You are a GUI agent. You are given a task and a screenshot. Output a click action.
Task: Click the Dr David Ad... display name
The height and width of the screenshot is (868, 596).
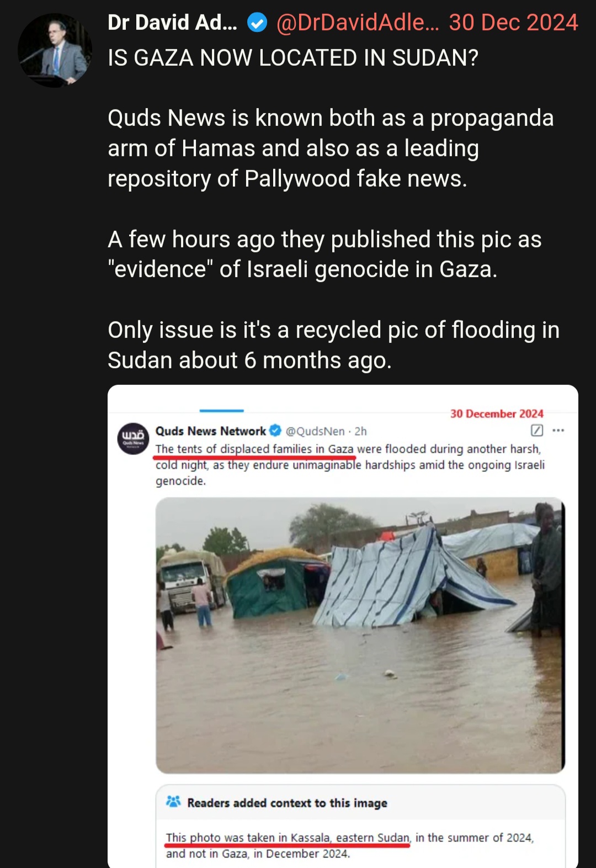pyautogui.click(x=172, y=23)
